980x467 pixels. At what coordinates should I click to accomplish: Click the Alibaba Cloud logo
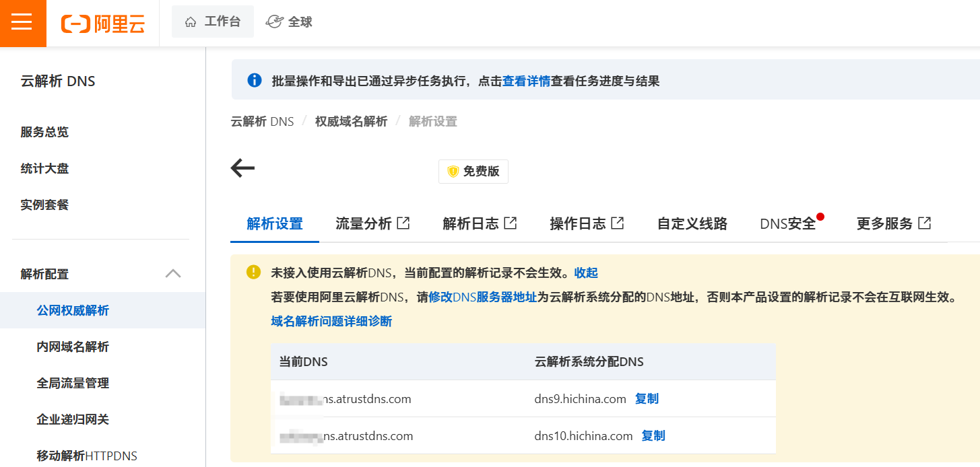(103, 24)
